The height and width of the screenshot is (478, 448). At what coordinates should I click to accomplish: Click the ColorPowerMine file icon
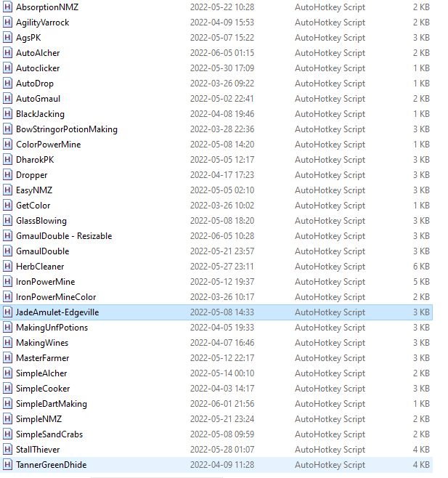(7, 144)
